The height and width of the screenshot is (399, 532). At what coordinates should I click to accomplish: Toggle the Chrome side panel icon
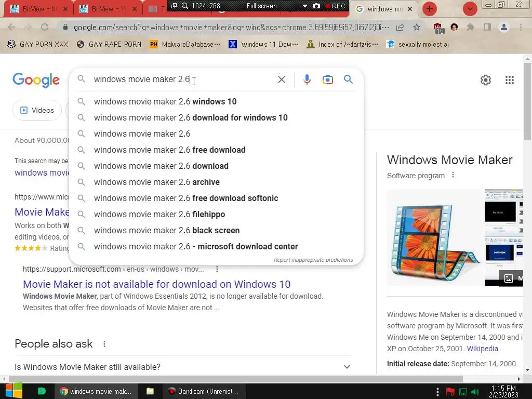[487, 27]
